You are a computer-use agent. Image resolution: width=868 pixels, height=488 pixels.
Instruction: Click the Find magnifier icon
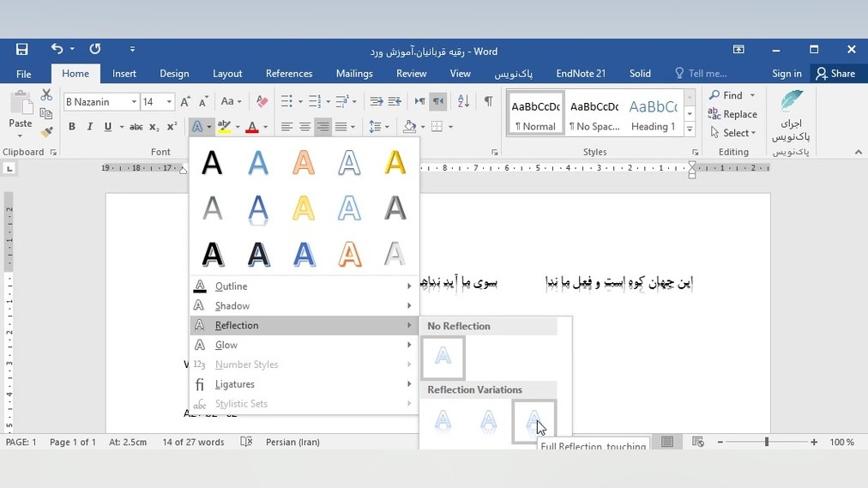point(714,95)
